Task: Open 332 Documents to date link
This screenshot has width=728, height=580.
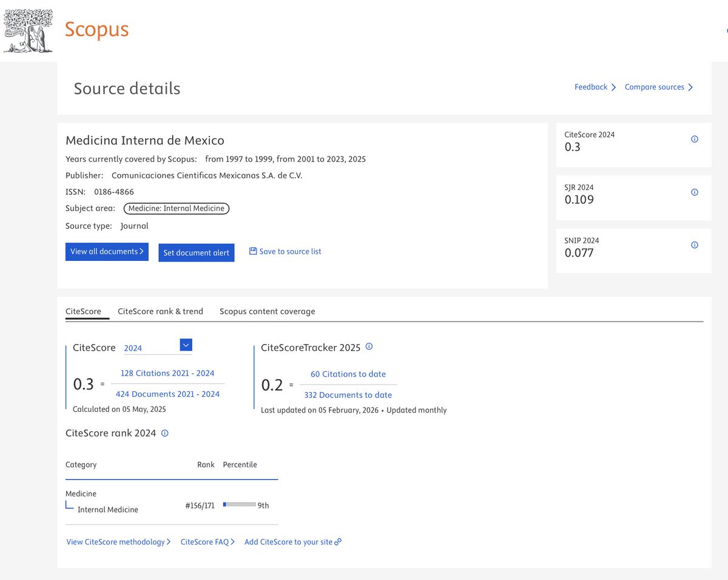Action: click(x=348, y=395)
